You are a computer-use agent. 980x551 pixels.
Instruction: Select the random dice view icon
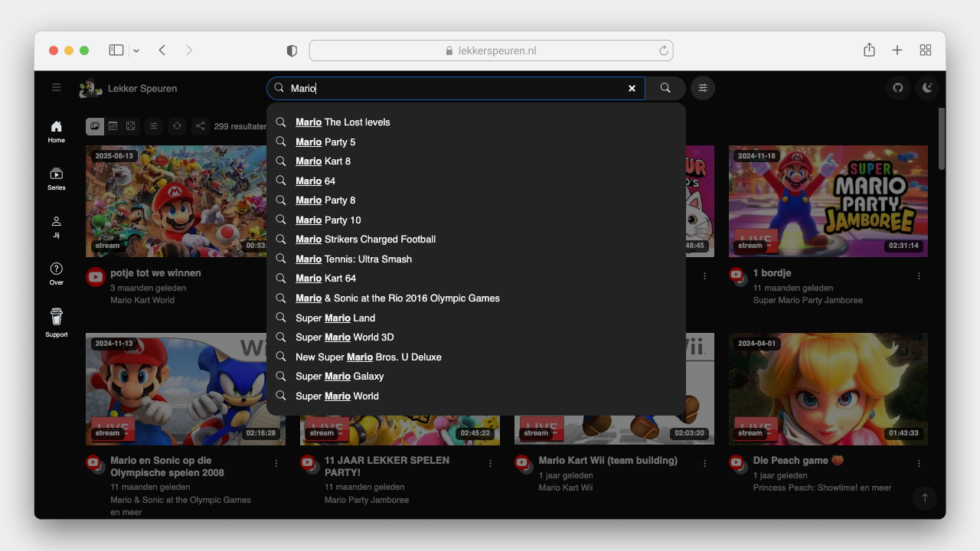(x=131, y=126)
